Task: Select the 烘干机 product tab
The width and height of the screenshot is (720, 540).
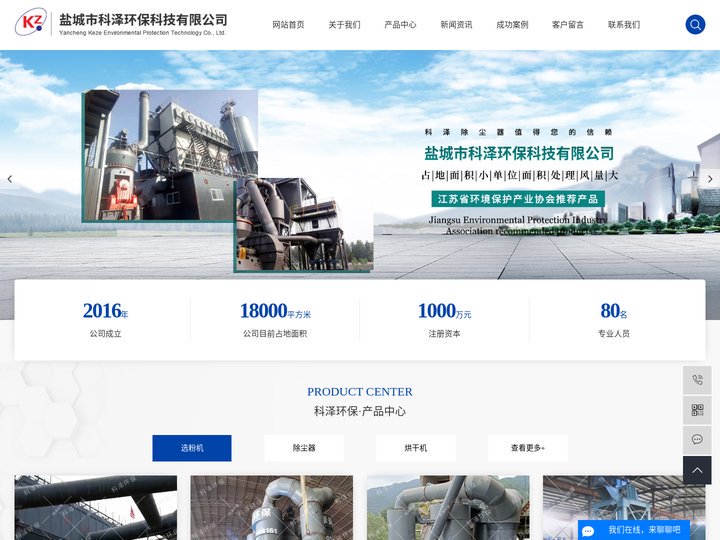Action: pos(416,448)
